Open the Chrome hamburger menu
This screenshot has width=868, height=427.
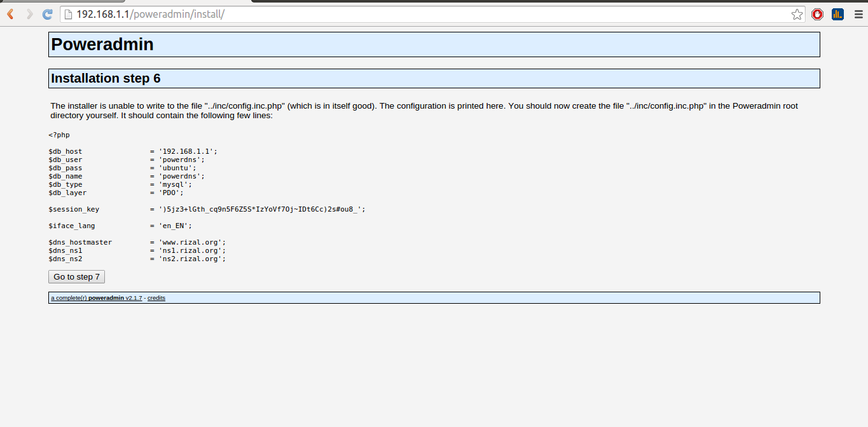pyautogui.click(x=858, y=14)
